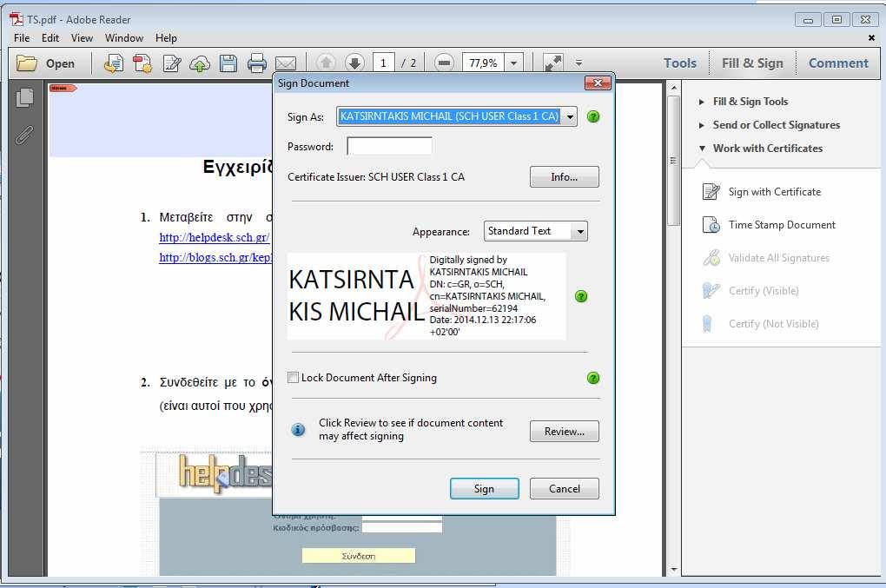
Task: Switch to the Fill & Sign tab
Action: [x=752, y=63]
